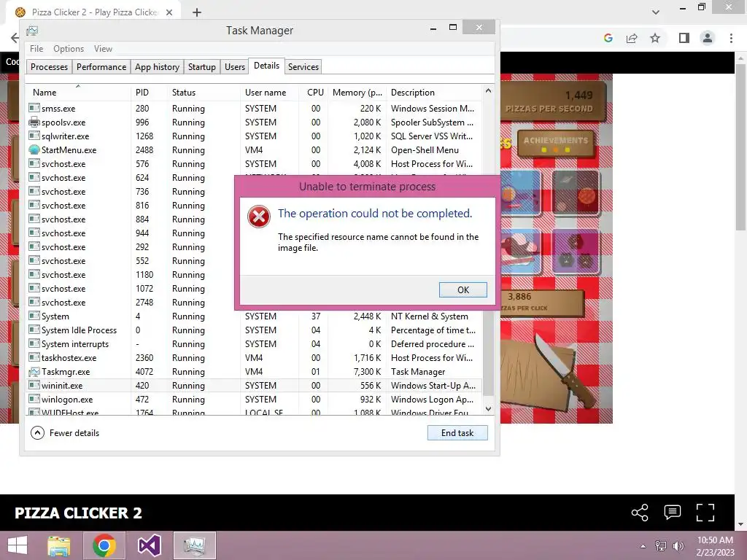Open the Achievements button in Pizza Clicker
Image resolution: width=747 pixels, height=560 pixels.
tap(556, 144)
